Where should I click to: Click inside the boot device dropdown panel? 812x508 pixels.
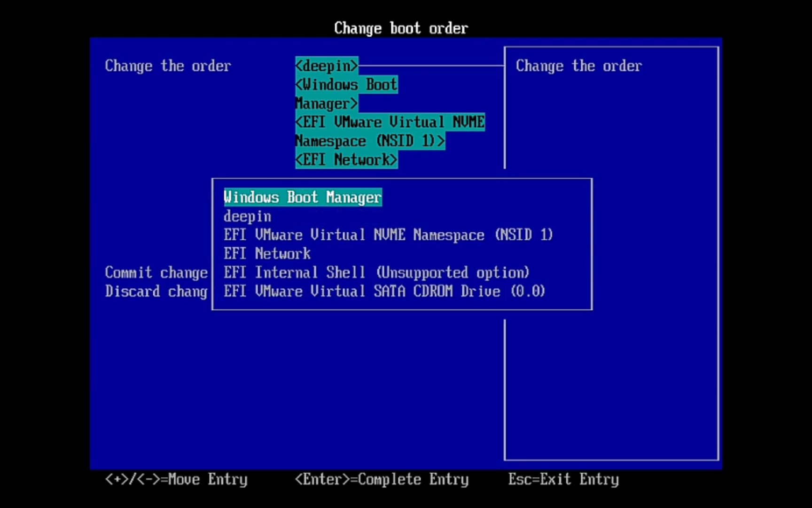[402, 244]
